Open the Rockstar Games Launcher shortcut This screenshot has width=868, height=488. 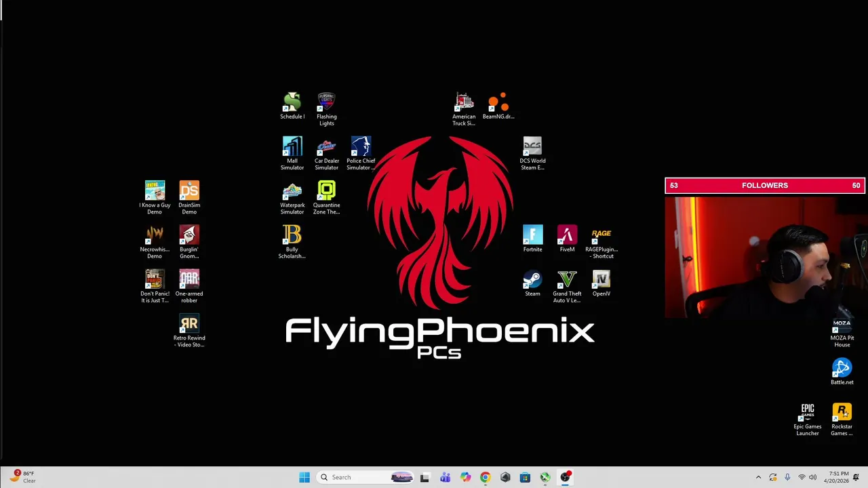tap(842, 419)
